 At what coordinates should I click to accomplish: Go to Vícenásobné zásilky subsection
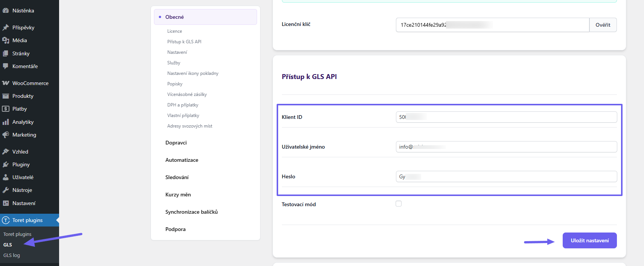(187, 94)
